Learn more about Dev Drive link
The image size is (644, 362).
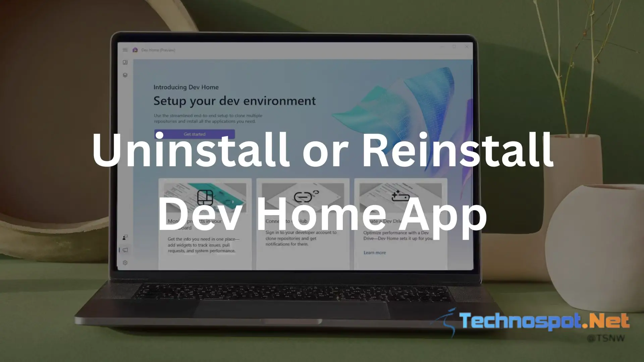click(375, 252)
